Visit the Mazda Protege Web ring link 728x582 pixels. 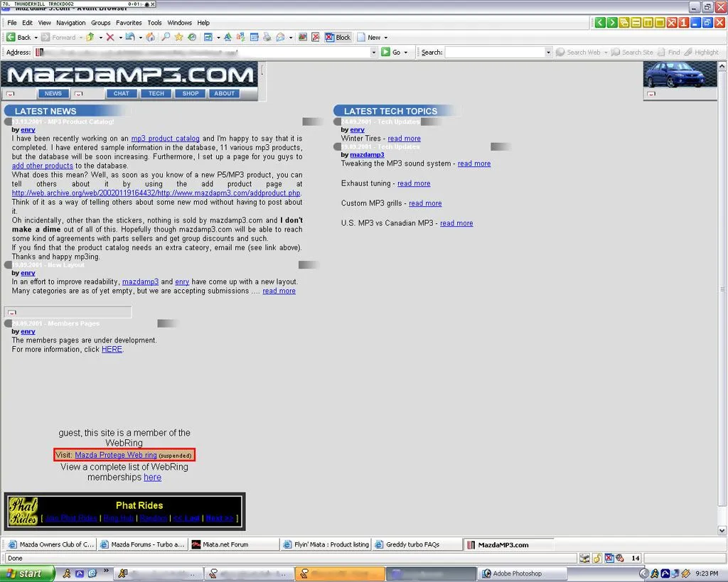pos(115,455)
